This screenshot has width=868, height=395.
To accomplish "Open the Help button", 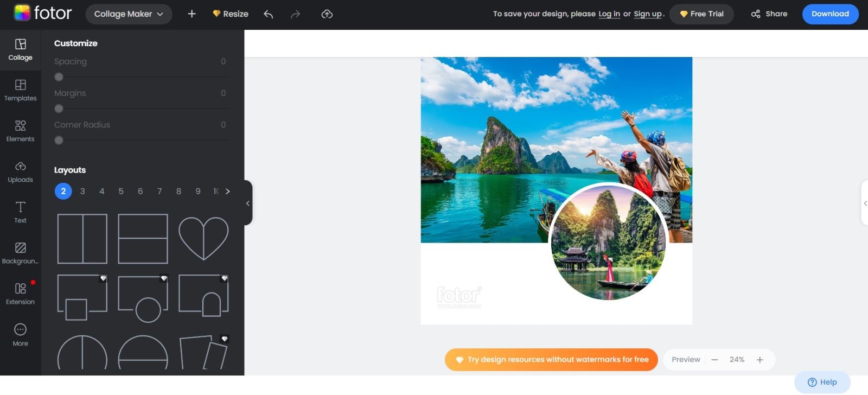I will tap(822, 383).
